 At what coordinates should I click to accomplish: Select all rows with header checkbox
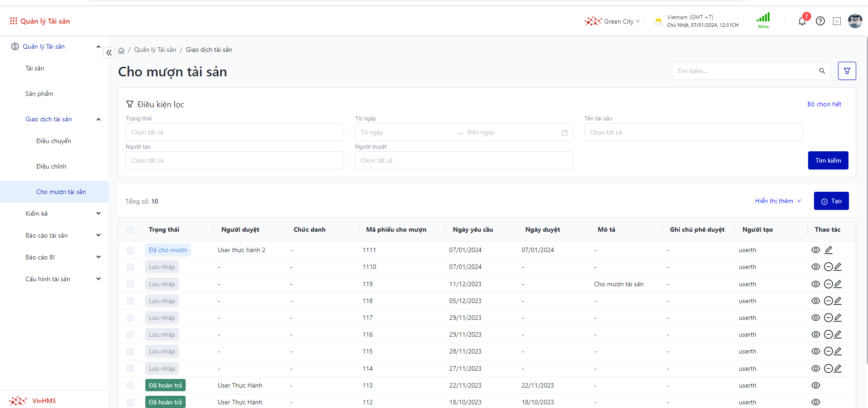click(130, 230)
